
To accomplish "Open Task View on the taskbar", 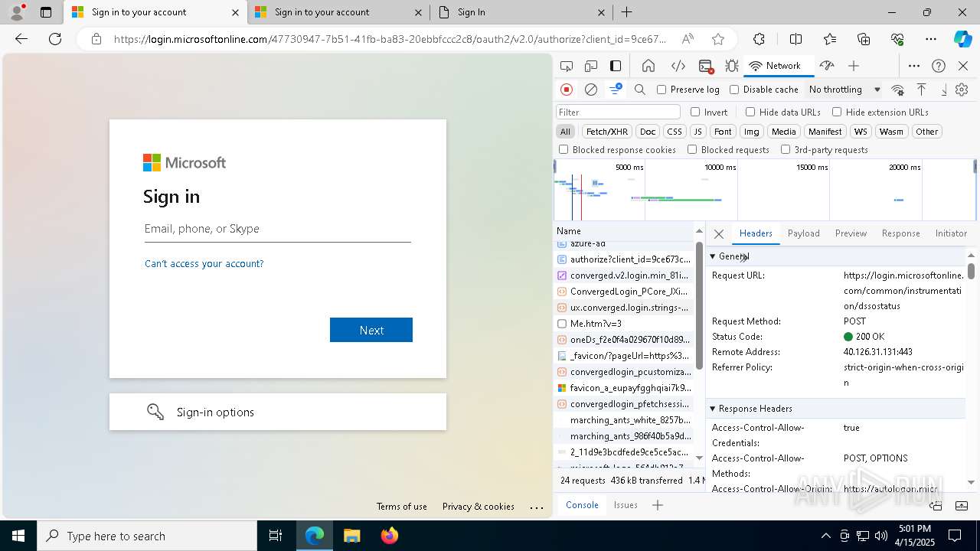I will point(276,536).
